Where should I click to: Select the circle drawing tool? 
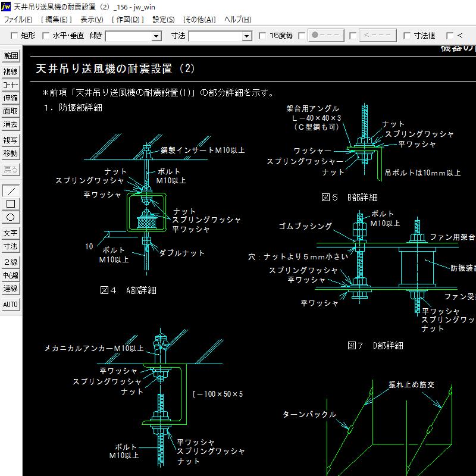click(x=10, y=217)
